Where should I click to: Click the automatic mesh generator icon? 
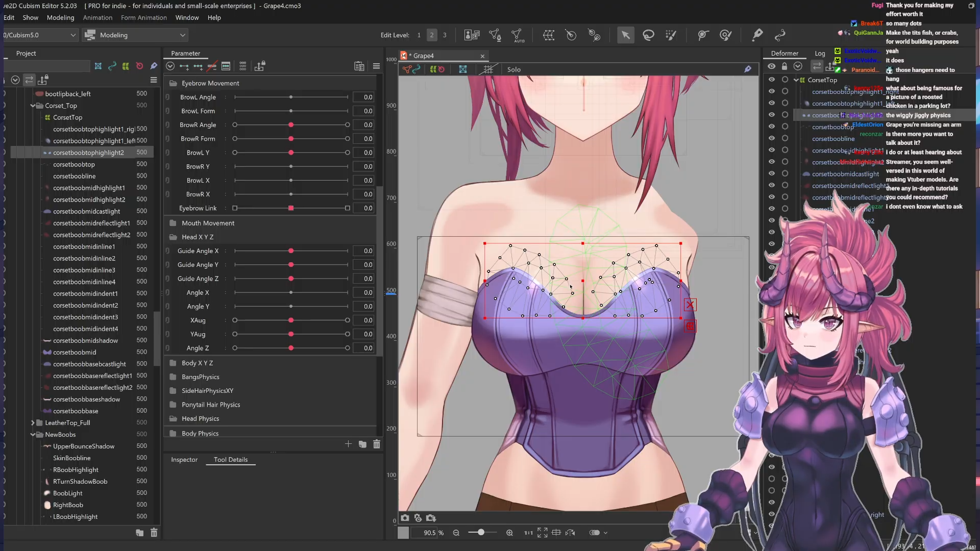[x=518, y=35]
